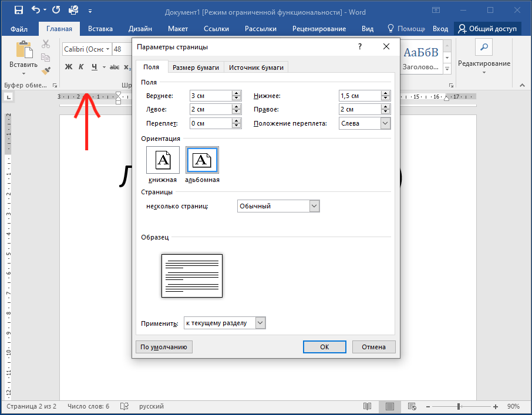Viewport: 532px width, 415px height.
Task: Switch to the Рецензирование ribbon tab
Action: [x=319, y=29]
